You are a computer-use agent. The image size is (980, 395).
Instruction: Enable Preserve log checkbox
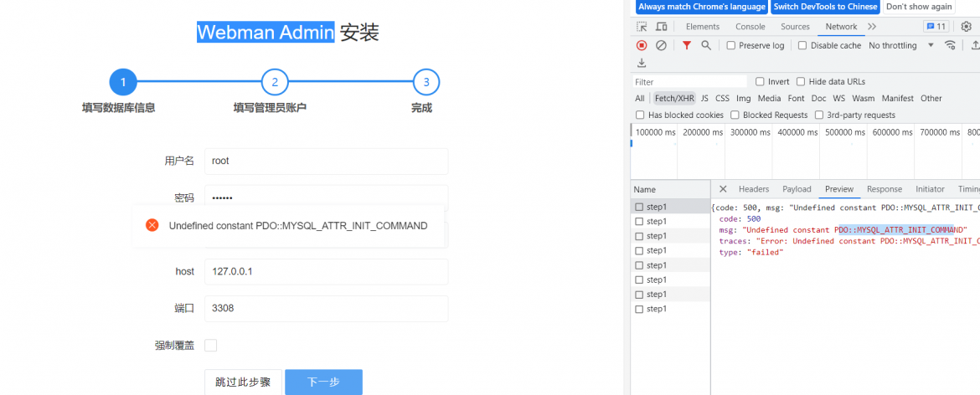coord(730,45)
